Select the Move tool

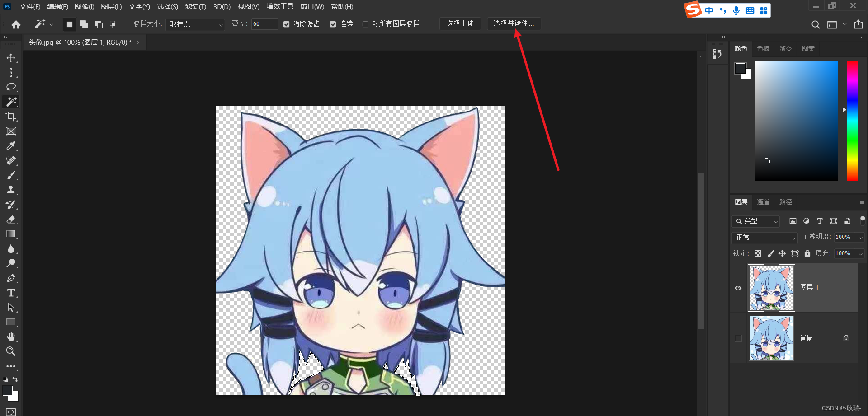[11, 58]
